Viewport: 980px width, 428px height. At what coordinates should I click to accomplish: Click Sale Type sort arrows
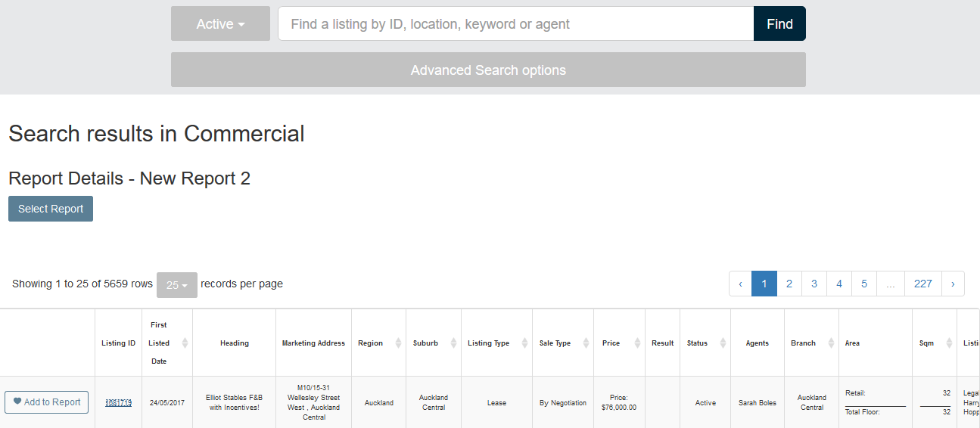click(x=586, y=343)
